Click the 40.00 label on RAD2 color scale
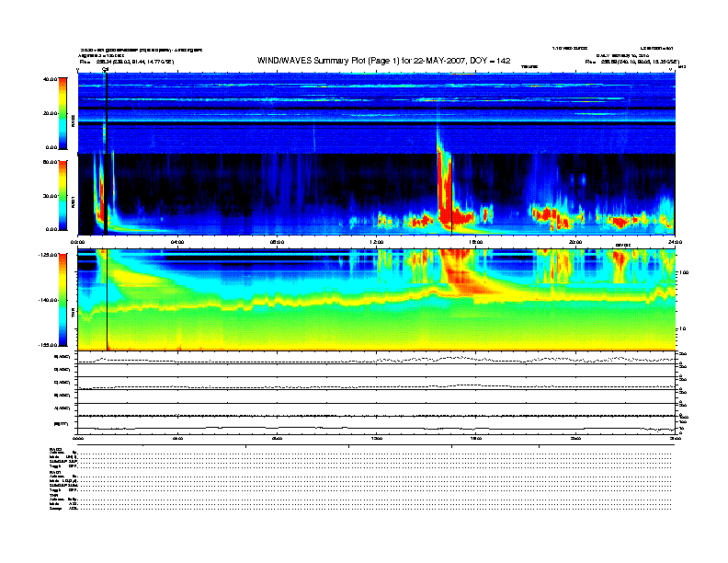This screenshot has width=728, height=563. point(51,79)
